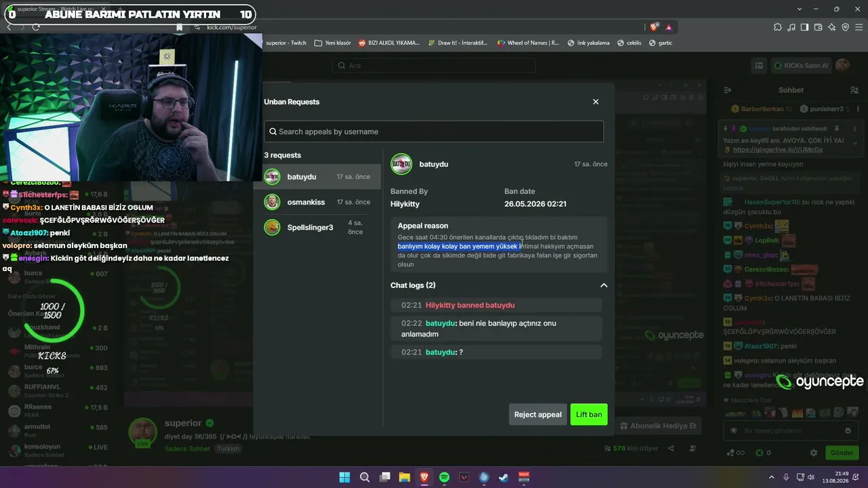Screen dimensions: 868x488
Task: Open the Windows Start menu
Action: (344, 477)
